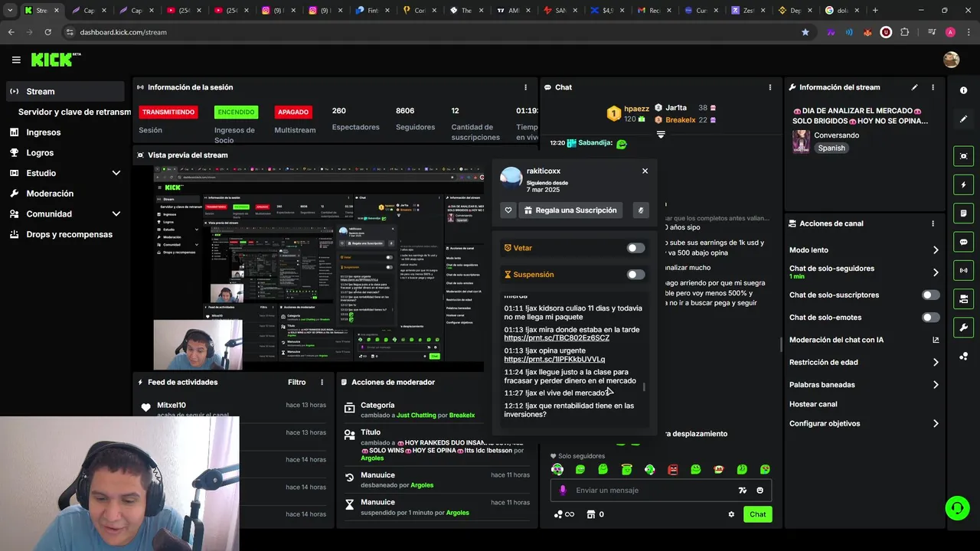The height and width of the screenshot is (551, 980).
Task: Open the prnt.sc/TBC802Ez6SCZ link
Action: coord(557,337)
